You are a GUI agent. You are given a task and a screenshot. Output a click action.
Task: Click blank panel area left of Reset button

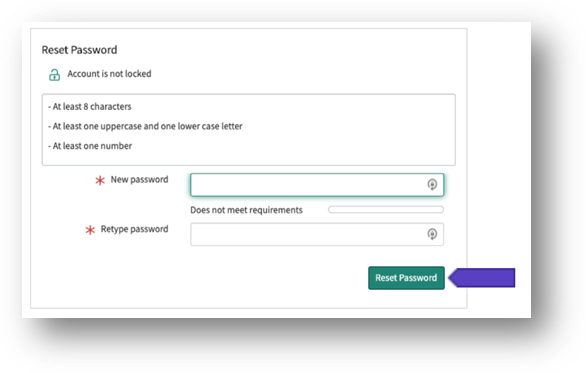198,278
